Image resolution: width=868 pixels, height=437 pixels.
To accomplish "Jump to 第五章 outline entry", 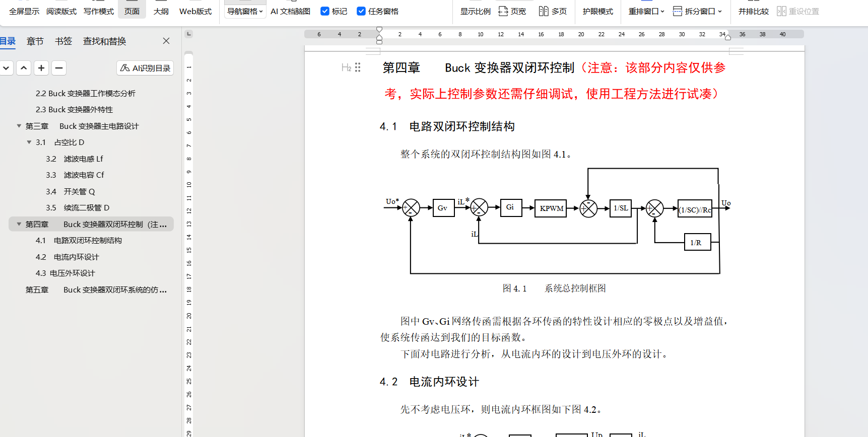I will pyautogui.click(x=96, y=289).
